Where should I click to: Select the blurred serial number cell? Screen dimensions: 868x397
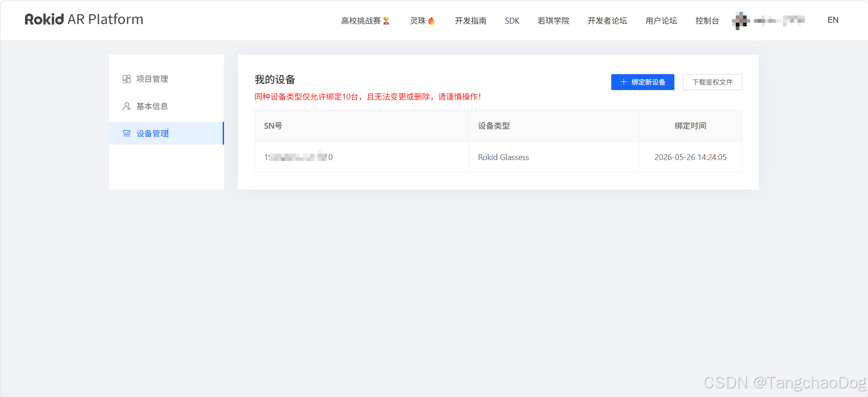[x=362, y=157]
